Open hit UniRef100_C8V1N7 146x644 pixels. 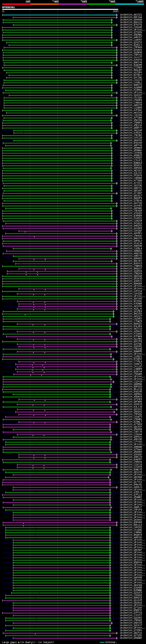tap(131, 231)
